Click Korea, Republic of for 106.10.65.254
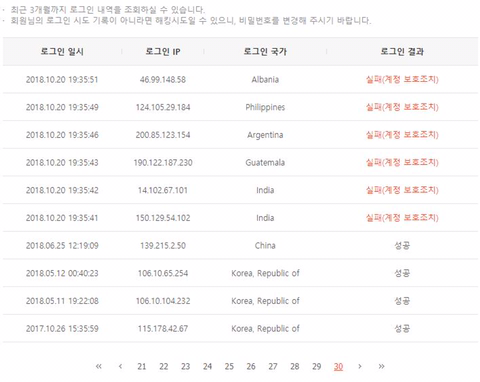 click(x=265, y=273)
